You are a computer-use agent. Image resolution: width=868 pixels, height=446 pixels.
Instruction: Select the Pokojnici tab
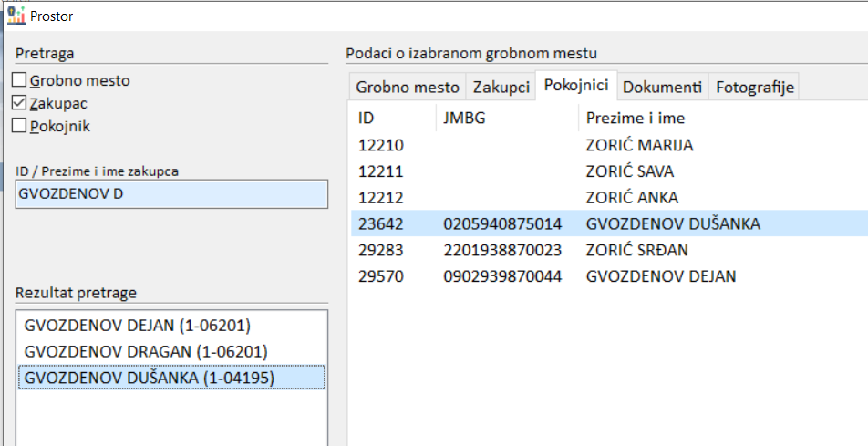tap(576, 86)
